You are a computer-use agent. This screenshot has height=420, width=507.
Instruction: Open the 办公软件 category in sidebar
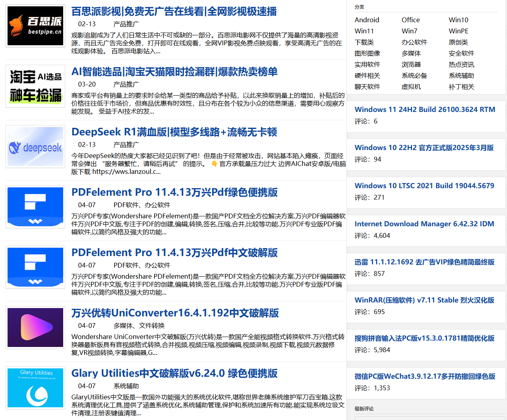414,42
